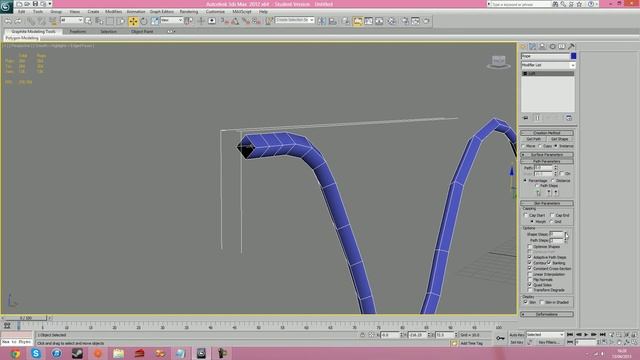Open key filter Selected dropdown
Viewport: 640px width, 360px height.
click(x=545, y=335)
